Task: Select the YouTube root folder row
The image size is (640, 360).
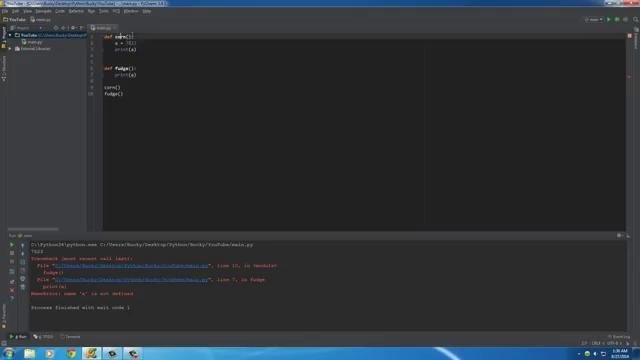Action: (x=47, y=36)
